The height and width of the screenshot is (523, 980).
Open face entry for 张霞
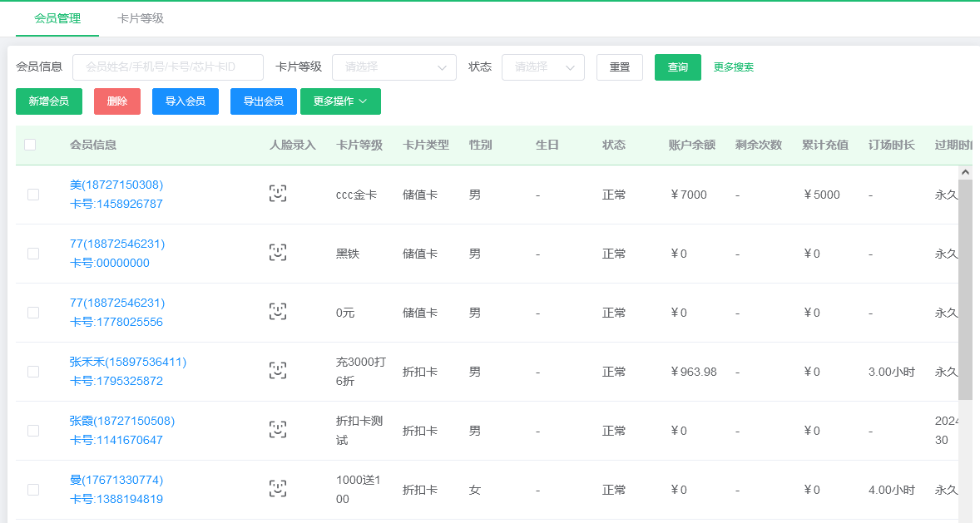(278, 430)
